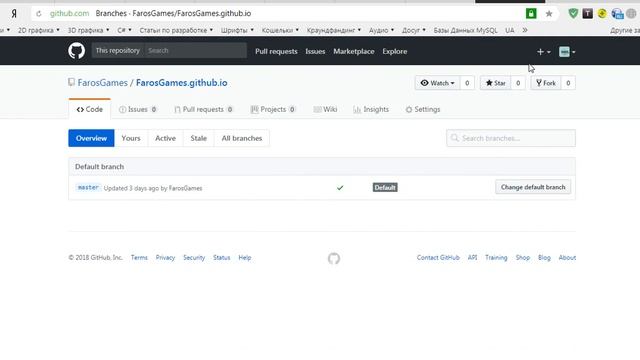Screen dimensions: 640x360
Task: Open the repository Settings tab
Action: pos(422,109)
